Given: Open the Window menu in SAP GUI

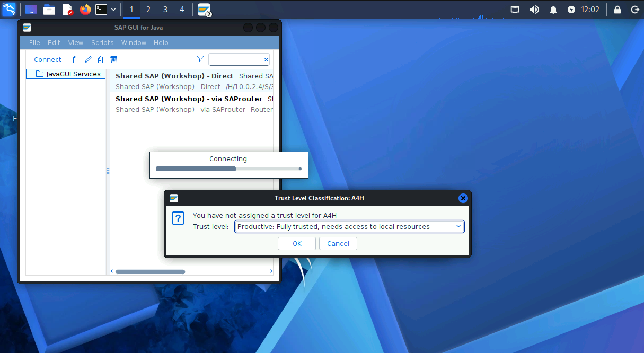Looking at the screenshot, I should coord(134,43).
